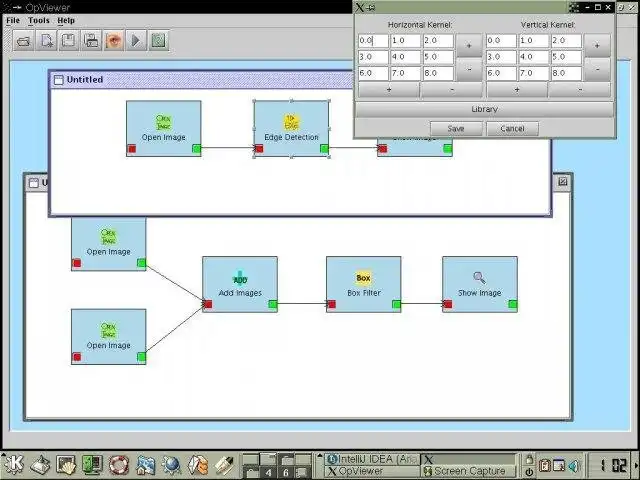Click the red input port of Edge Detection

pos(259,149)
